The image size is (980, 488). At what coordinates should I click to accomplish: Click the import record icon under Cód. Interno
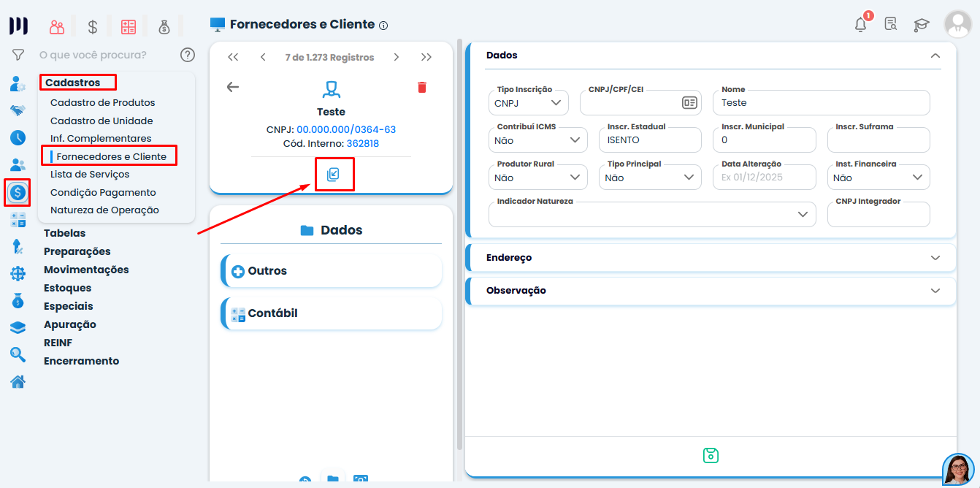tap(333, 175)
